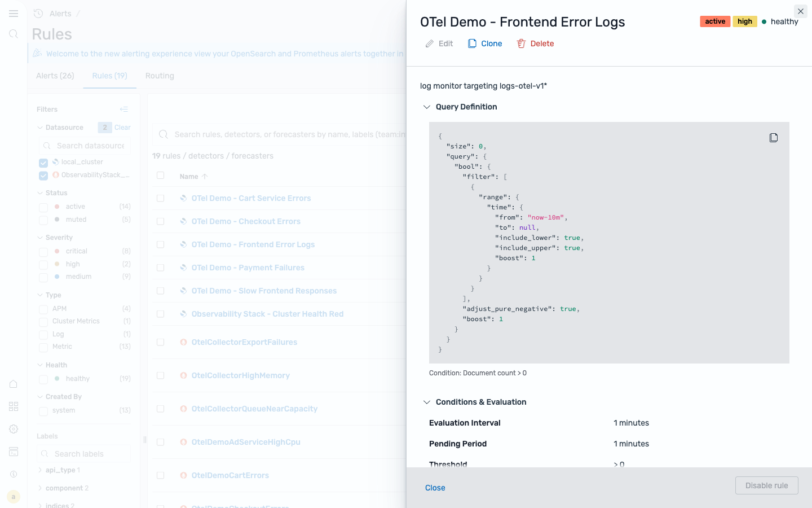Collapse the Datasource filter section
Image resolution: width=812 pixels, height=508 pixels.
click(x=40, y=128)
